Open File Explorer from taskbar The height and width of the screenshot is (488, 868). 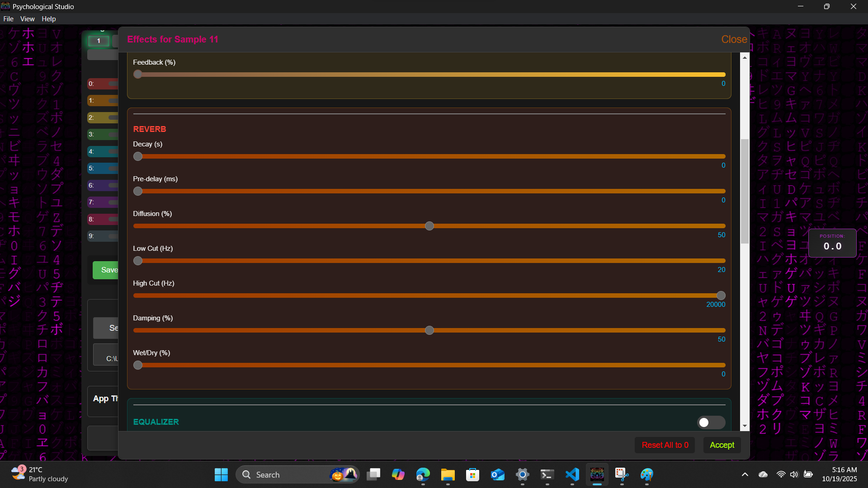click(x=448, y=474)
